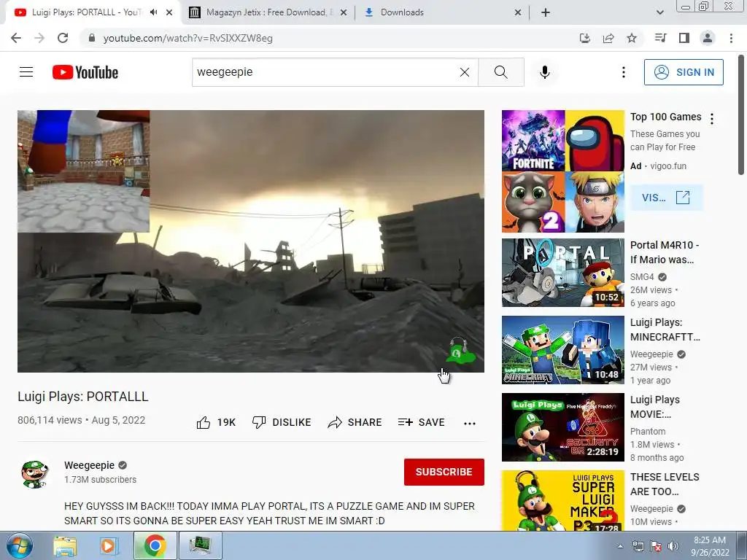Clear the weegeepie search text

[x=465, y=72]
